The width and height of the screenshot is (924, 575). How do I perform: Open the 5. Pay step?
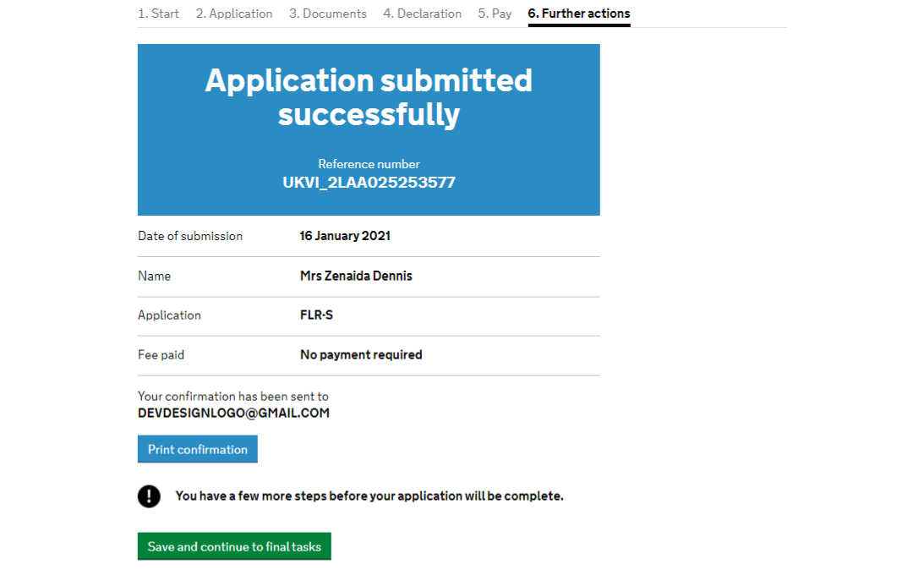pos(495,14)
